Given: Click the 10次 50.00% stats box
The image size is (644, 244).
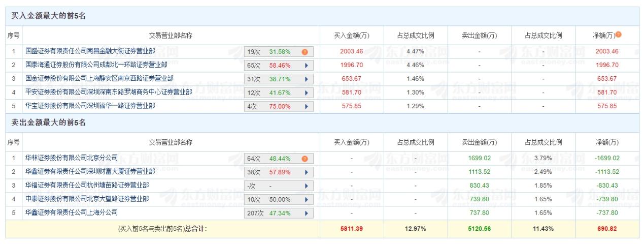Looking at the screenshot, I should [x=279, y=200].
